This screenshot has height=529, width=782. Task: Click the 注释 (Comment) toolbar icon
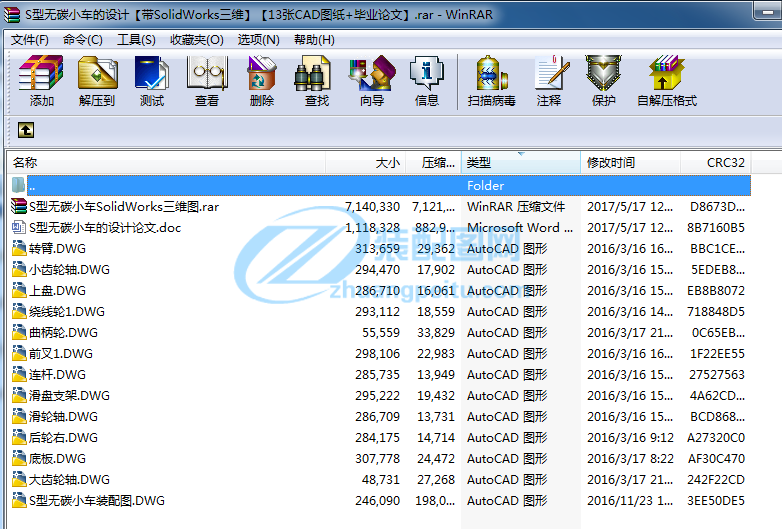click(x=552, y=73)
